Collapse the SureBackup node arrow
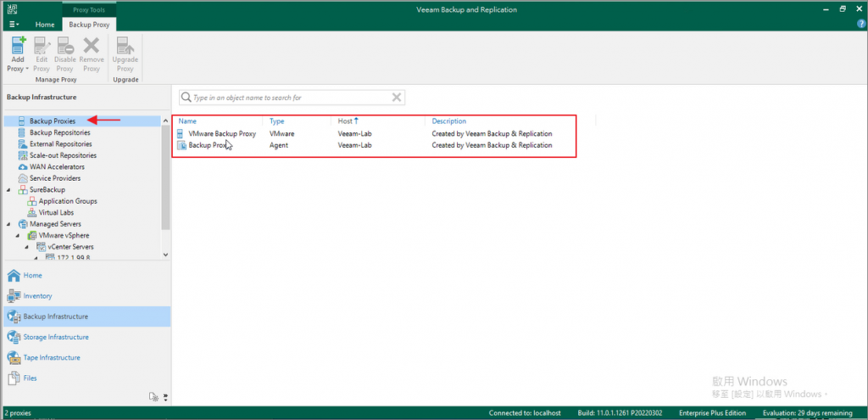The height and width of the screenshot is (420, 868). pos(8,190)
